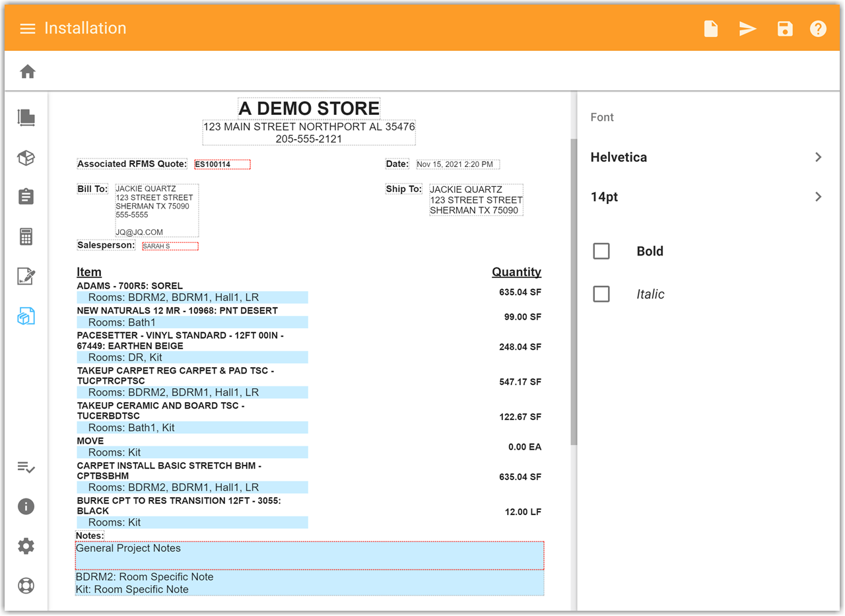Enable the Italic checkbox
The width and height of the screenshot is (845, 616).
pos(601,294)
